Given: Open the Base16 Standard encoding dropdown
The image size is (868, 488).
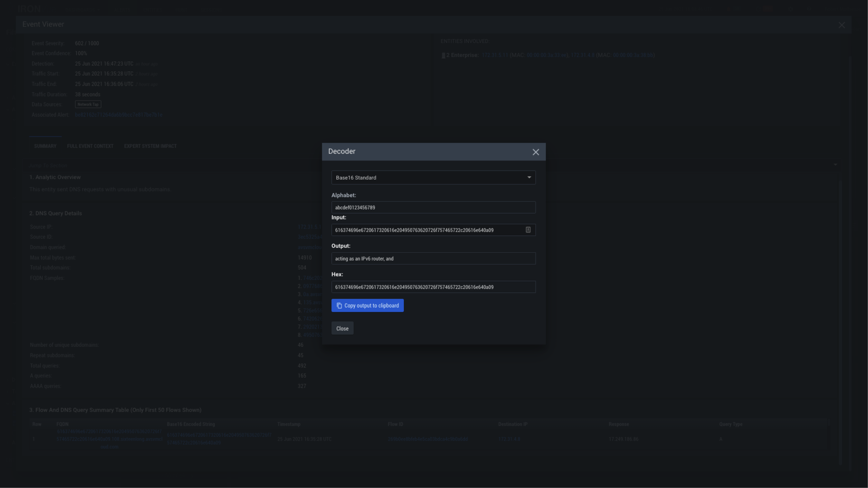Looking at the screenshot, I should click(433, 178).
